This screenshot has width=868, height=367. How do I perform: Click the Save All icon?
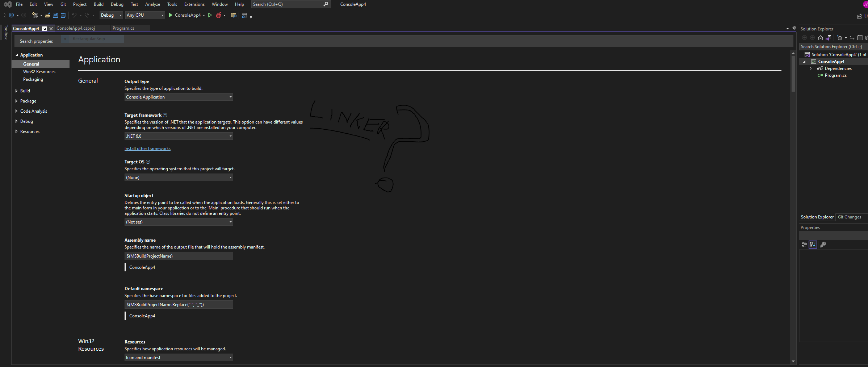(63, 15)
